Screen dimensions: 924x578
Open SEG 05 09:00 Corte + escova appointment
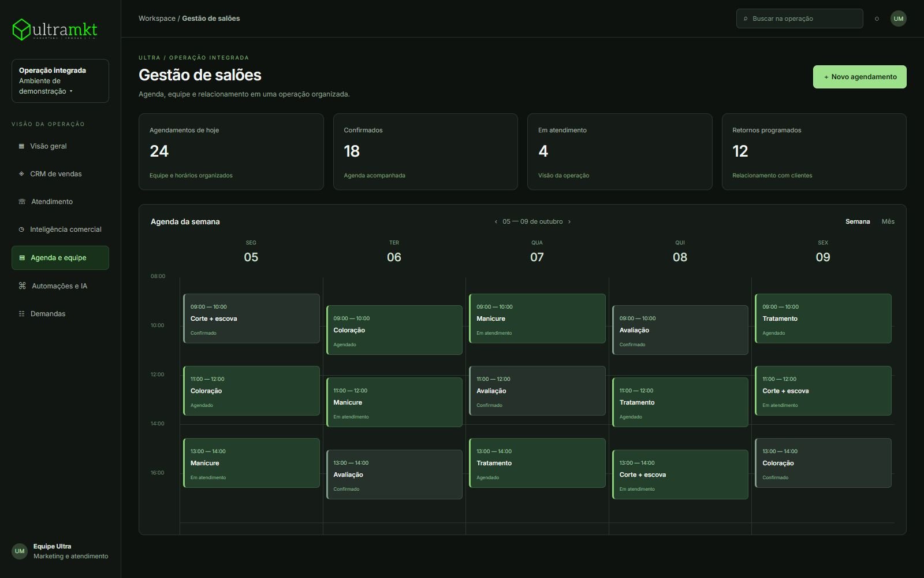(x=251, y=318)
